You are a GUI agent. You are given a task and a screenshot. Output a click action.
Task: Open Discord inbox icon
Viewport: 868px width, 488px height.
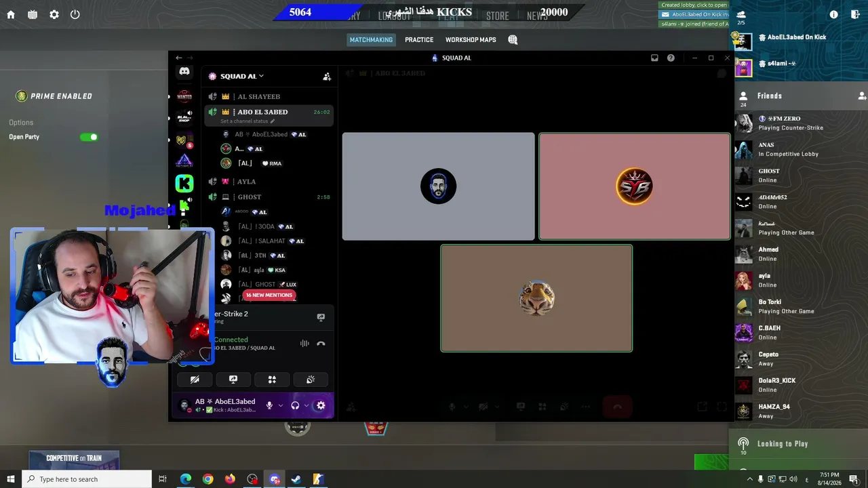click(654, 58)
